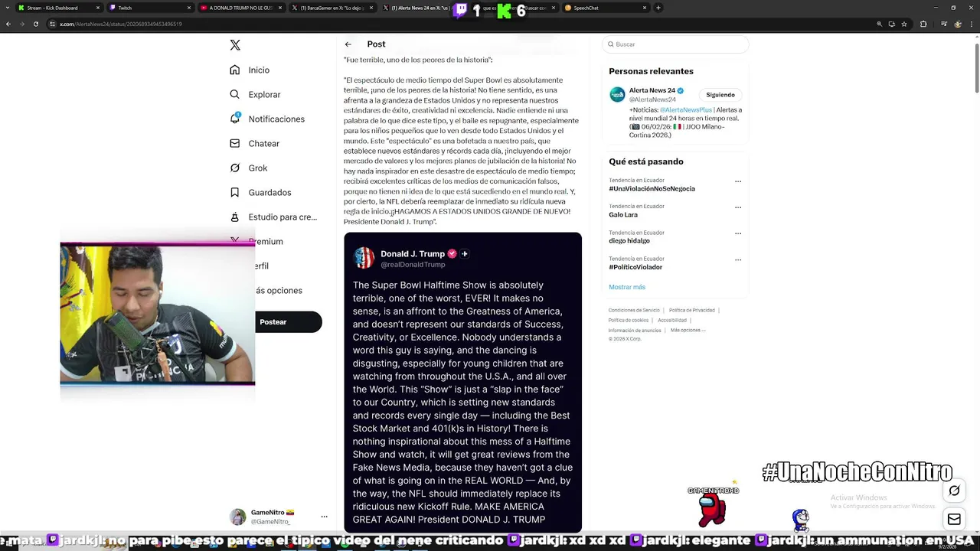
Task: Open Condiciones de Servicio footer link
Action: point(634,310)
